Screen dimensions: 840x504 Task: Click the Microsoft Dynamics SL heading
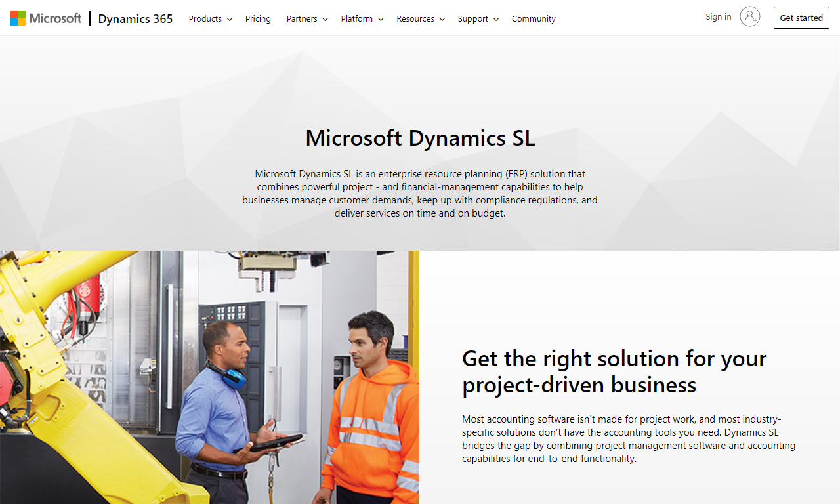pyautogui.click(x=420, y=138)
